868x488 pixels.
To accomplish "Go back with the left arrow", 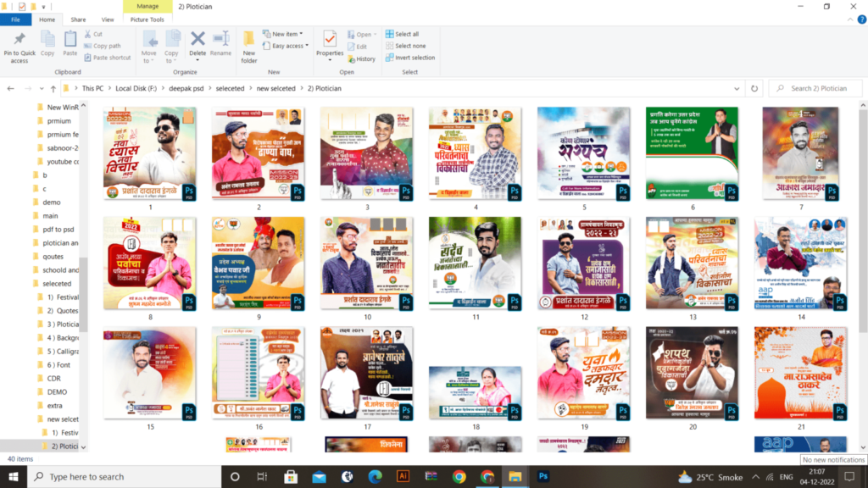I will pos(10,88).
